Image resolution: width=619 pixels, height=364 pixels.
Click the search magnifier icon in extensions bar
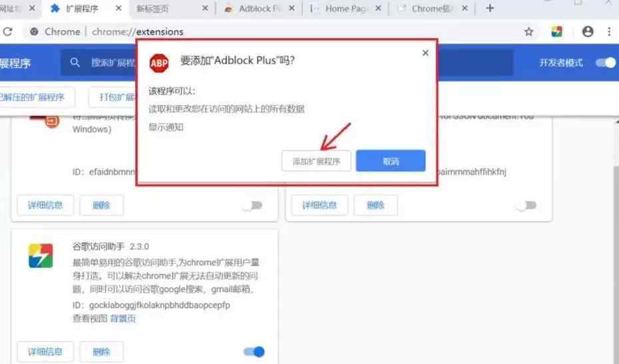pyautogui.click(x=76, y=63)
